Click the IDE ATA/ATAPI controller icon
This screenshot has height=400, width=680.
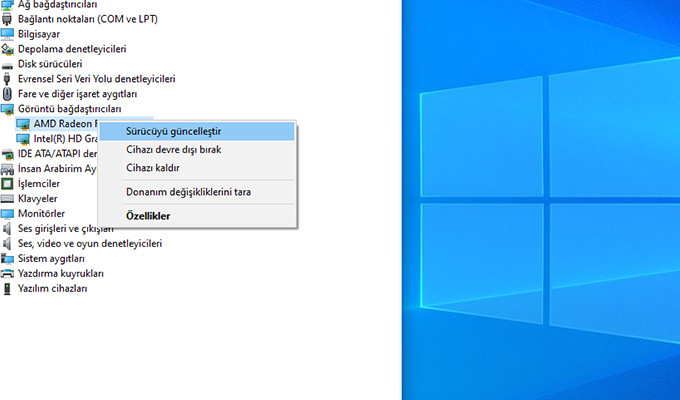pos(7,154)
